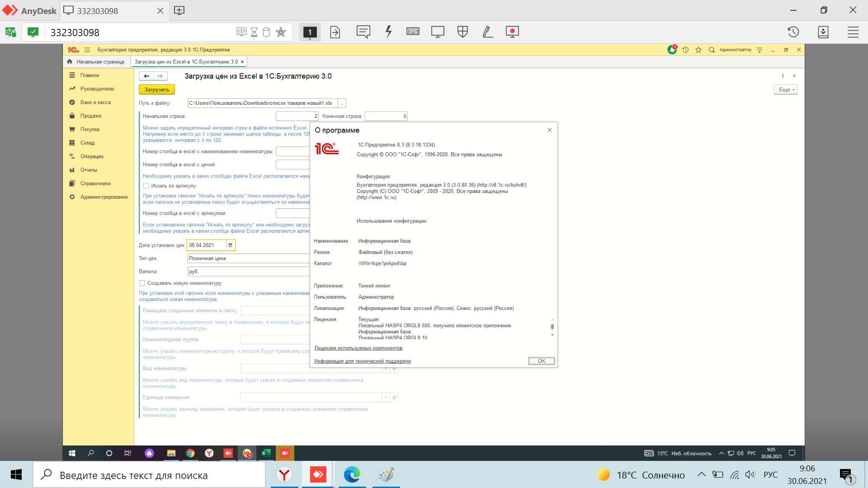Open 'Покупки' sidebar section
The height and width of the screenshot is (488, 868).
coord(90,130)
